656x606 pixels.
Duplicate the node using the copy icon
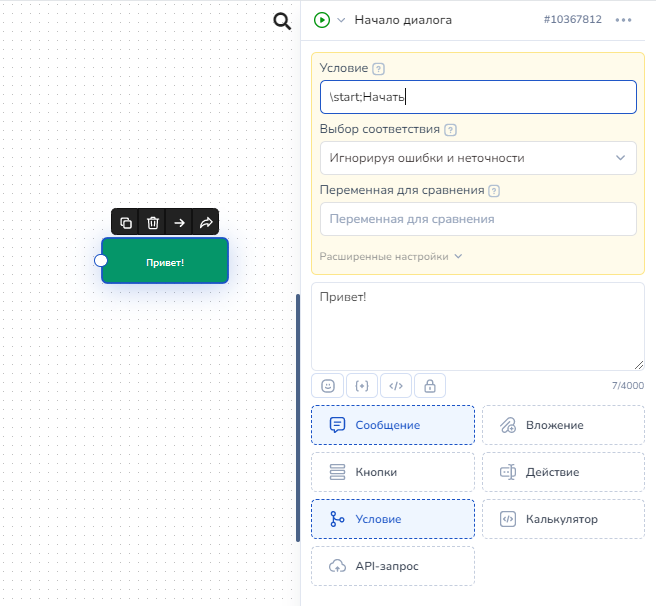click(126, 222)
